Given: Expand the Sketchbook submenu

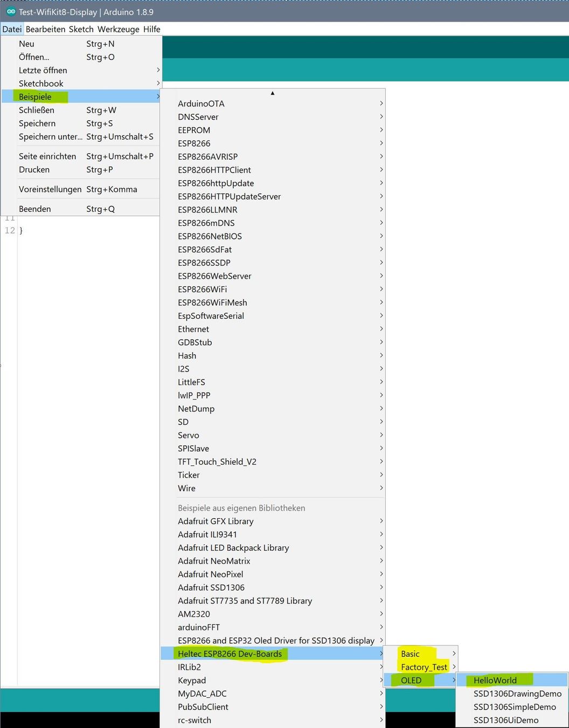Looking at the screenshot, I should (81, 84).
